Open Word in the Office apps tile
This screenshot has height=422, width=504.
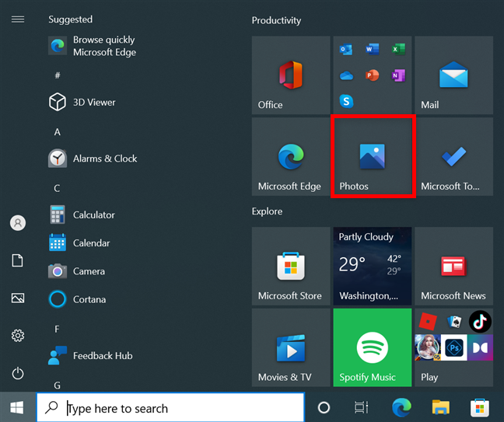[x=373, y=49]
